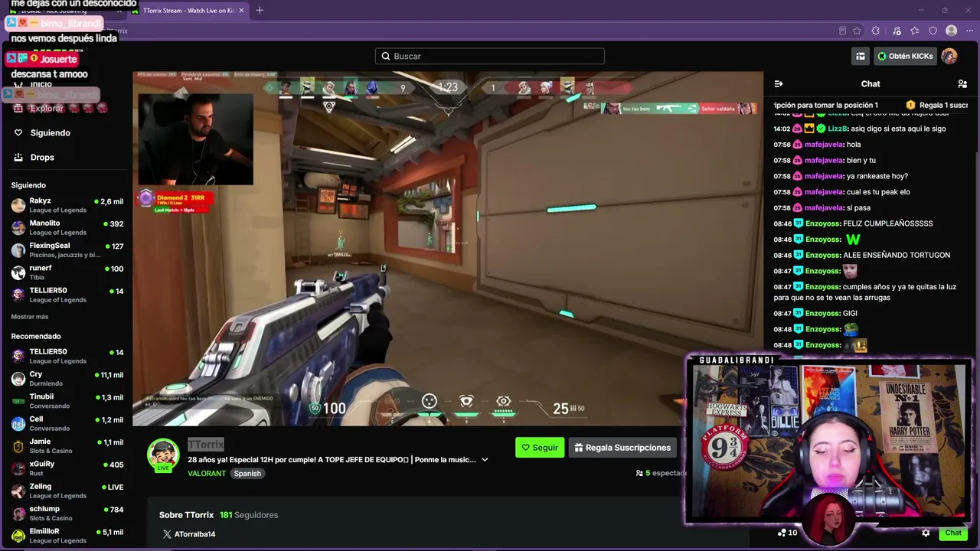This screenshot has width=980, height=551.
Task: Click LizzB username in chat
Action: [837, 129]
